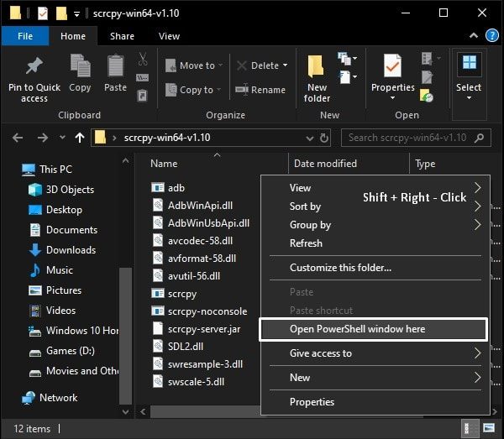Click the horizontal scrollbar left arrow

pyautogui.click(x=143, y=411)
